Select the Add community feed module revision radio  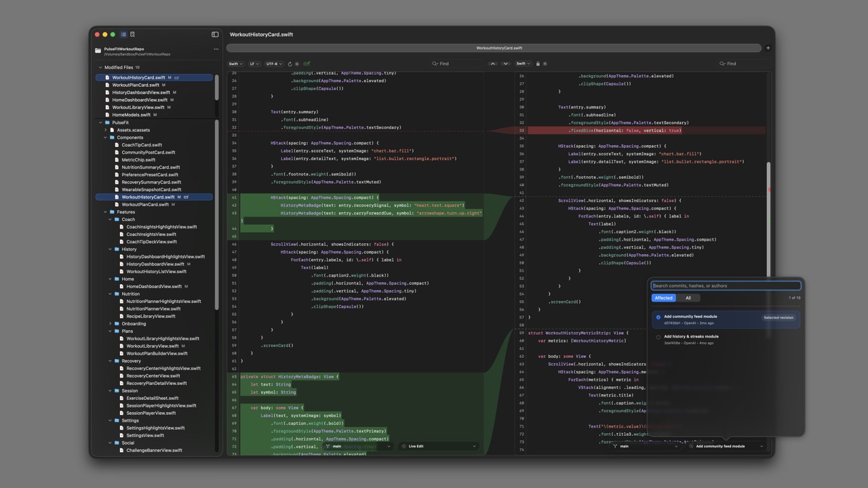[658, 317]
